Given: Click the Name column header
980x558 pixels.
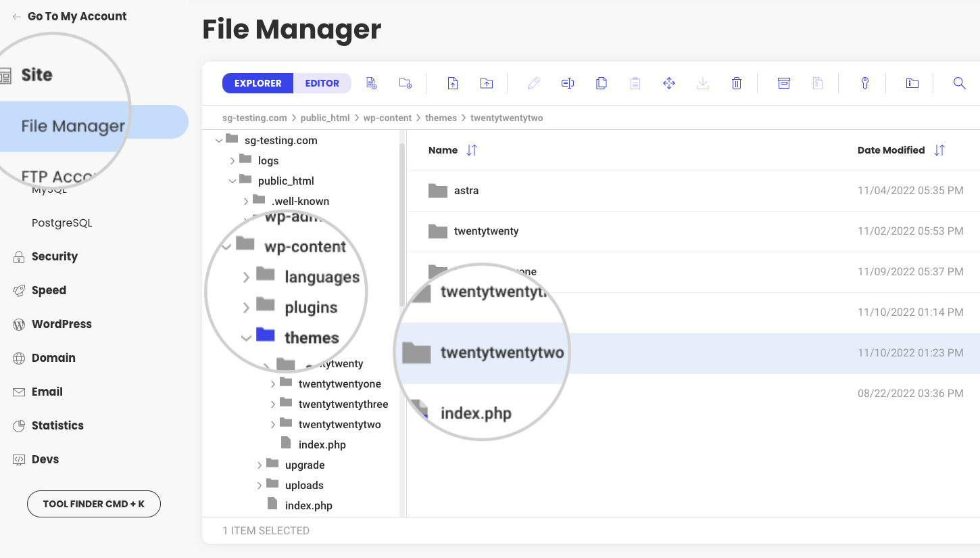Looking at the screenshot, I should [x=443, y=150].
